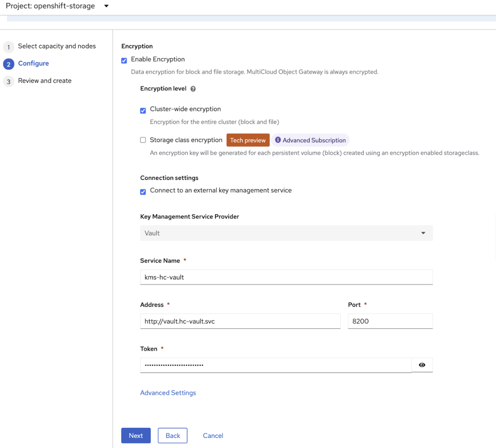This screenshot has width=496, height=448.
Task: Uncheck Cluster-wide encryption
Action: pyautogui.click(x=143, y=110)
